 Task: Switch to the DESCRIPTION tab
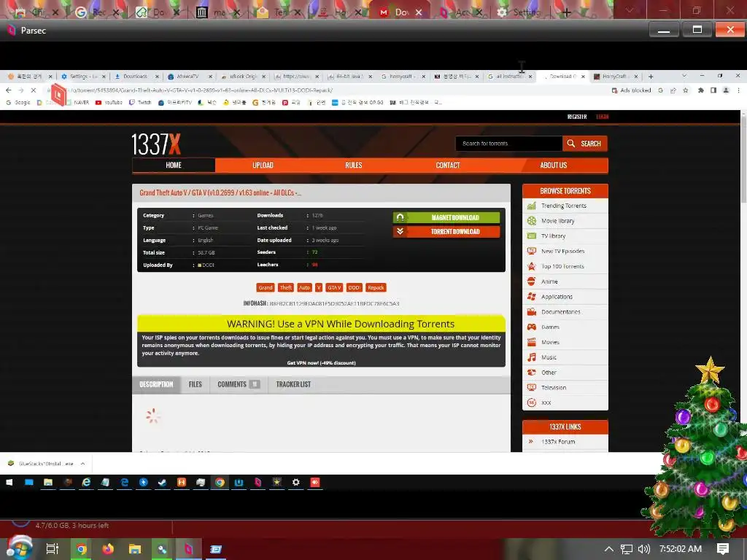click(x=156, y=384)
